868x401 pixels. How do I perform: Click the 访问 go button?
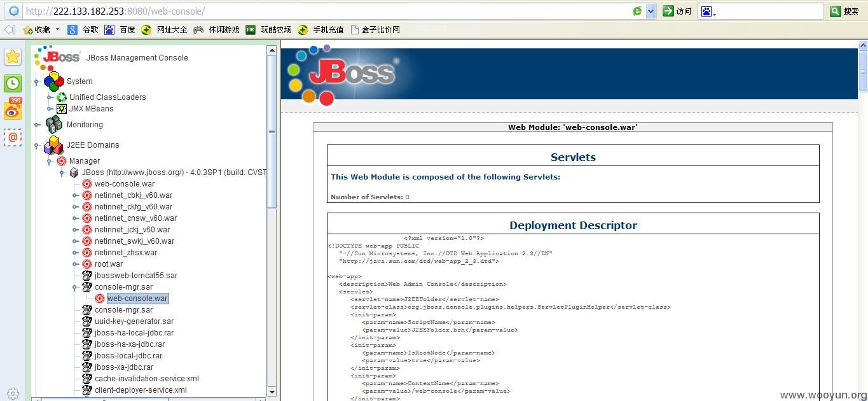point(677,11)
